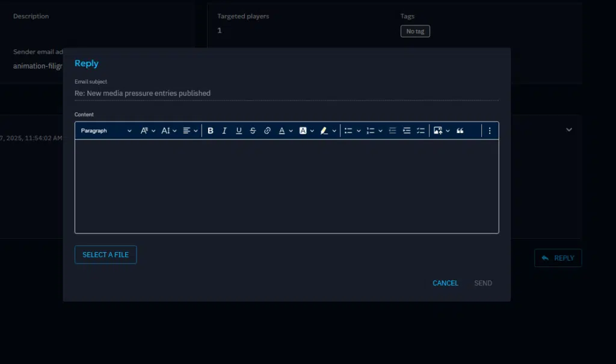This screenshot has width=616, height=364.
Task: Insert a to-do checklist
Action: (420, 131)
